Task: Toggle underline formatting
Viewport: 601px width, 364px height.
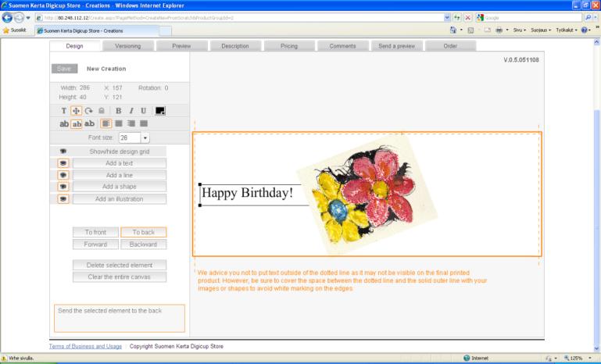Action: 143,111
